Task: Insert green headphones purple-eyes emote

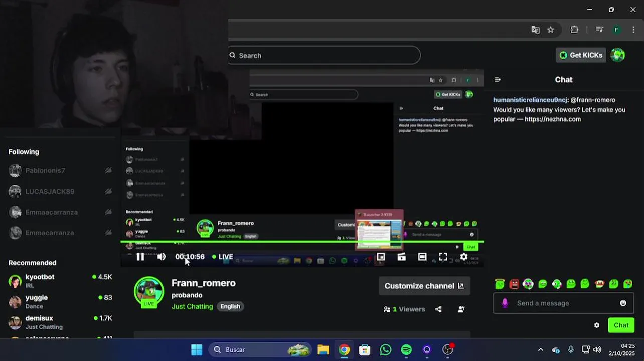Action: click(528, 284)
